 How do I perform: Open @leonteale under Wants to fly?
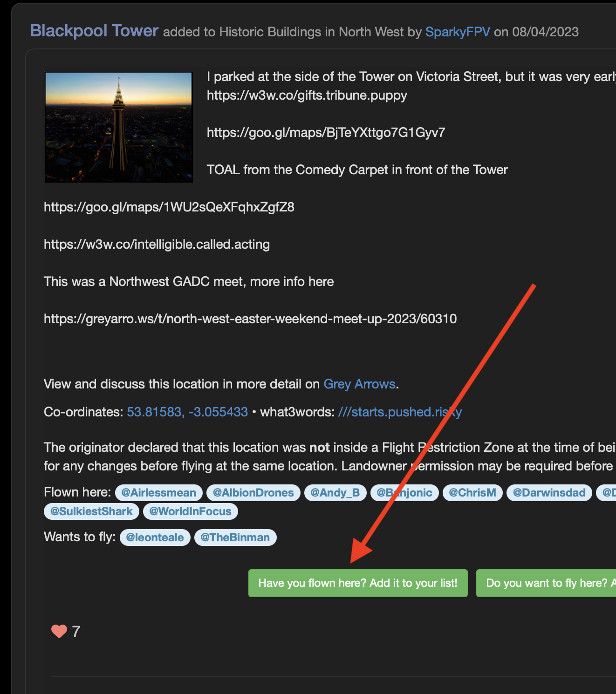[x=155, y=537]
